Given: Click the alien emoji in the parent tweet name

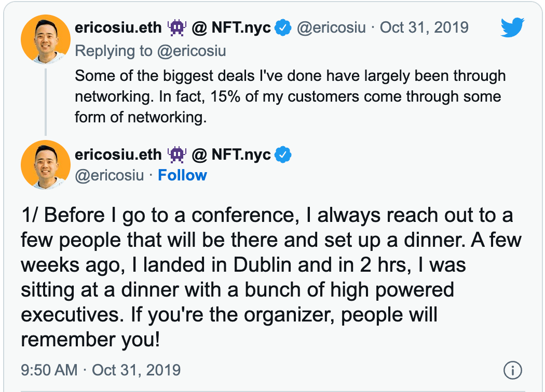Looking at the screenshot, I should click(x=178, y=27).
